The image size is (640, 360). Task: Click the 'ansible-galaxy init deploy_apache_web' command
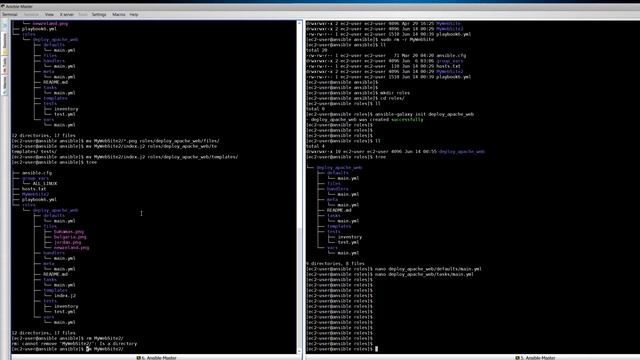[x=424, y=114]
